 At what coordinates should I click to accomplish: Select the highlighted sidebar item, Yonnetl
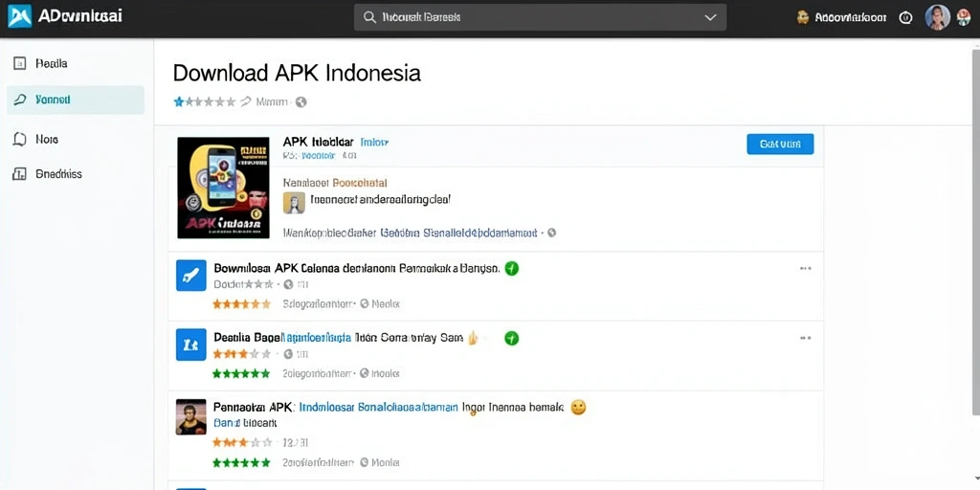point(75,100)
